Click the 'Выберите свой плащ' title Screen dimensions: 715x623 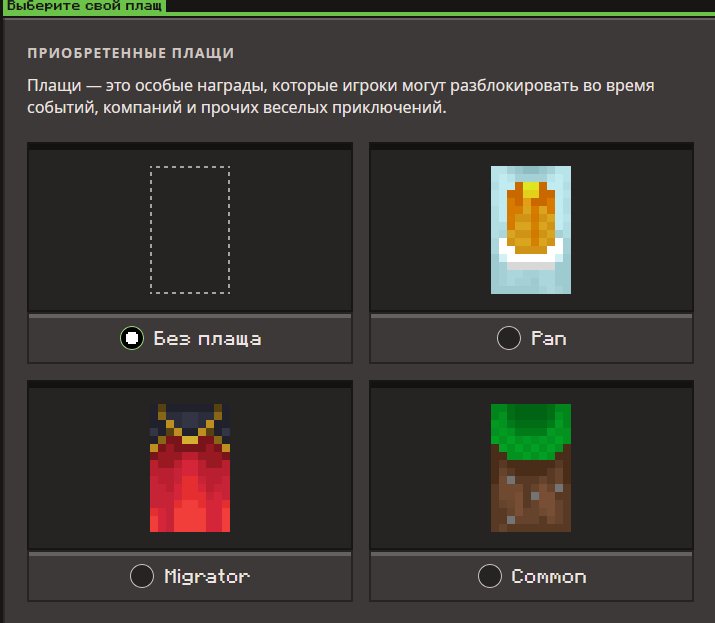click(84, 6)
